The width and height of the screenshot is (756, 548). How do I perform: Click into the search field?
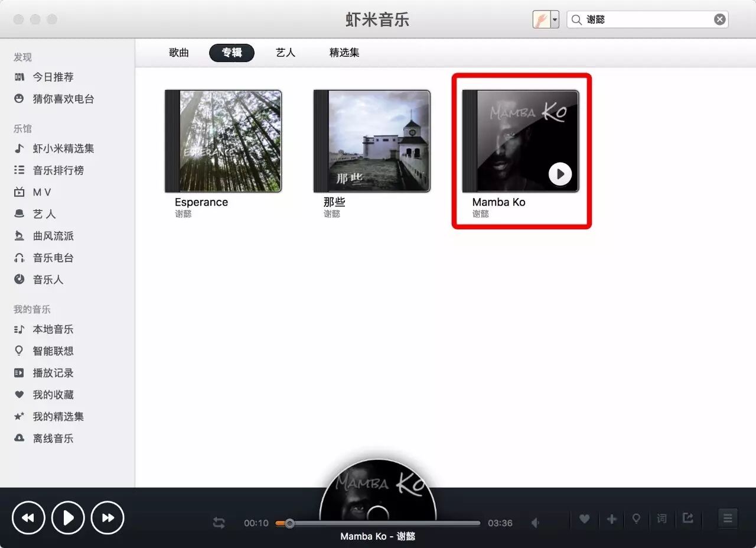(647, 20)
